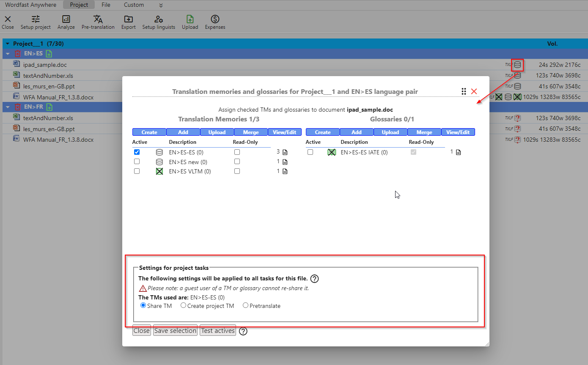Click the document icon in the EN>ES new row

pos(285,162)
